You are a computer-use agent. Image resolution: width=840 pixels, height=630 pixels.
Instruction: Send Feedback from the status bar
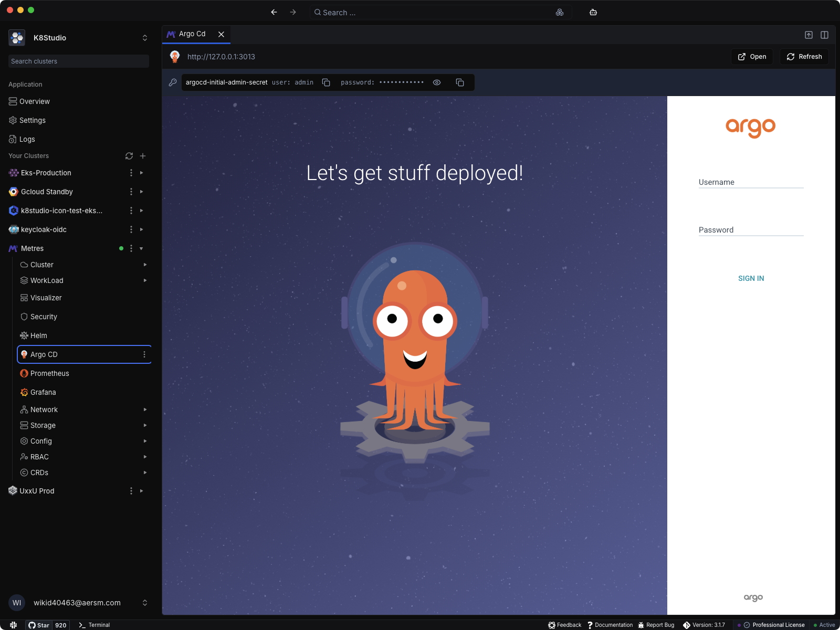(565, 625)
